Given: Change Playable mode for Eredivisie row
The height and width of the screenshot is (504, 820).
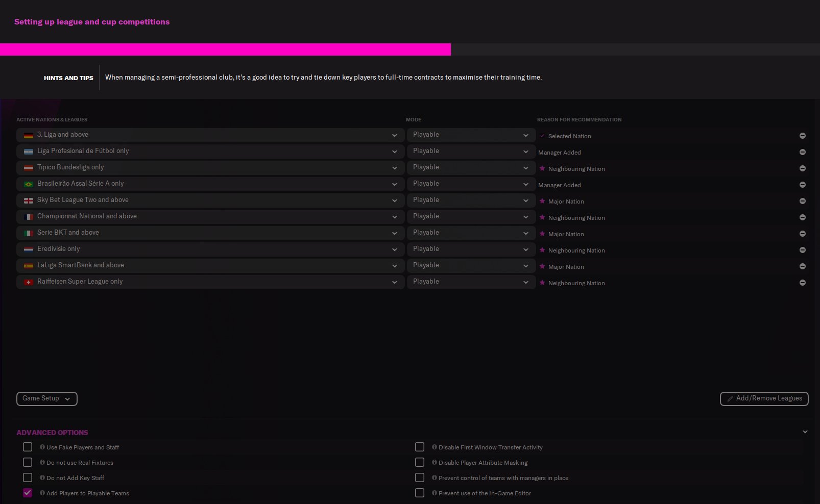Looking at the screenshot, I should point(471,249).
